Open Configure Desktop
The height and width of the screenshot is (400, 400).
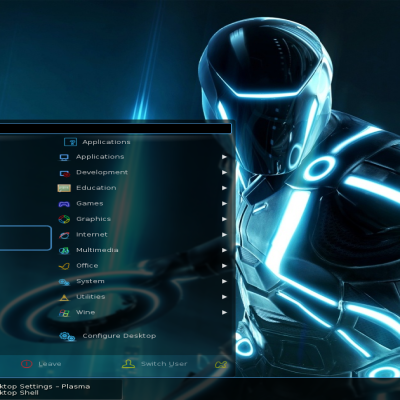coord(108,336)
